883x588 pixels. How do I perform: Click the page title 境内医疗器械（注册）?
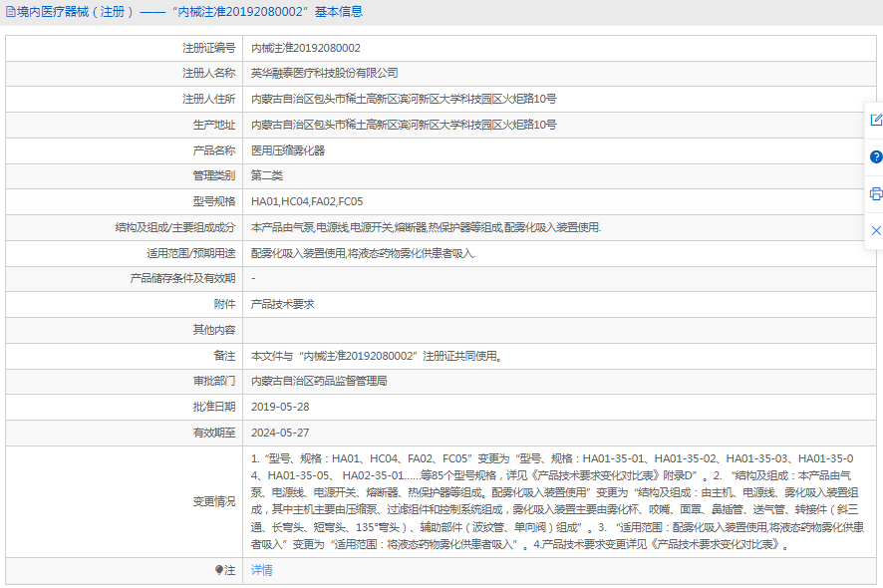(x=76, y=12)
